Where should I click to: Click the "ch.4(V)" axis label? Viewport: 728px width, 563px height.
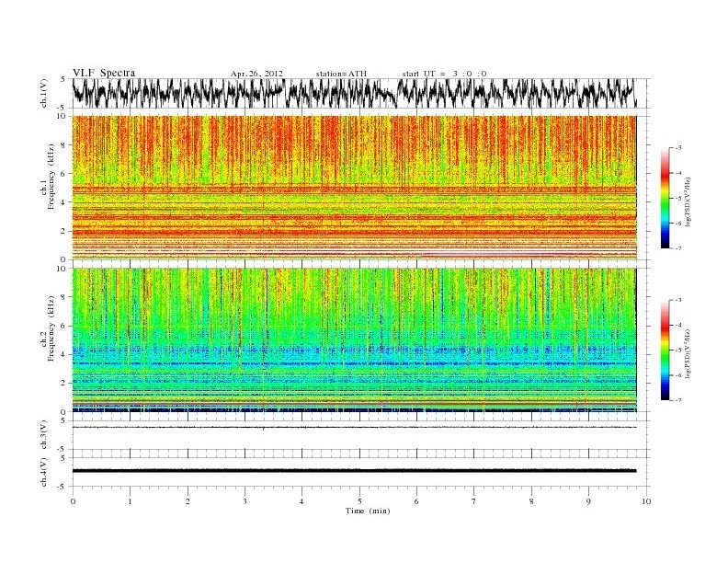pos(44,472)
